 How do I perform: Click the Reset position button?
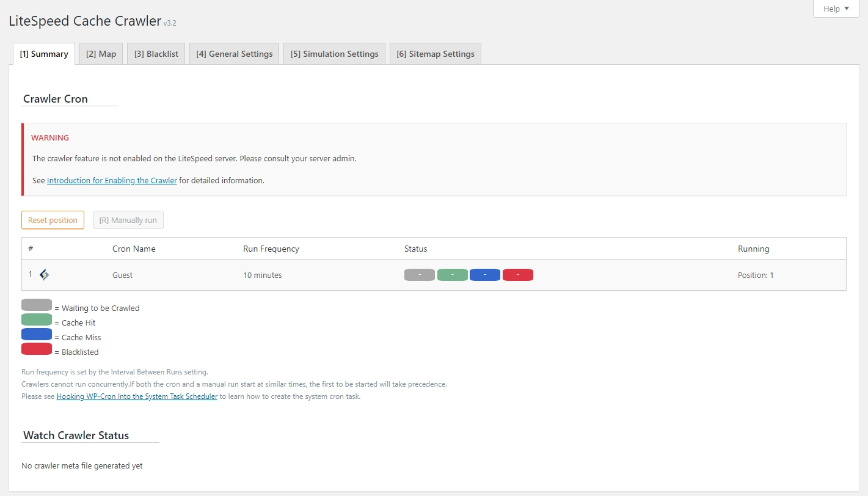tap(53, 220)
